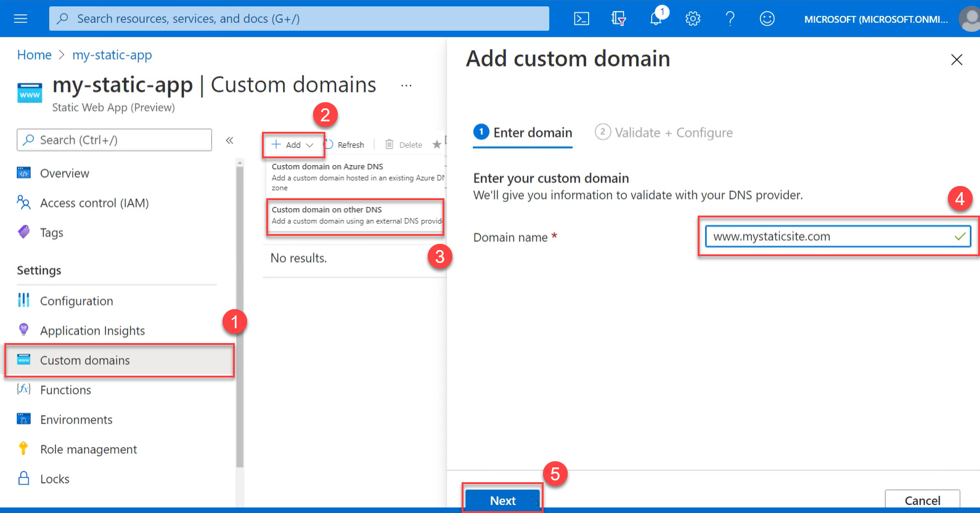Click the Next button
Image resolution: width=980 pixels, height=513 pixels.
click(502, 500)
